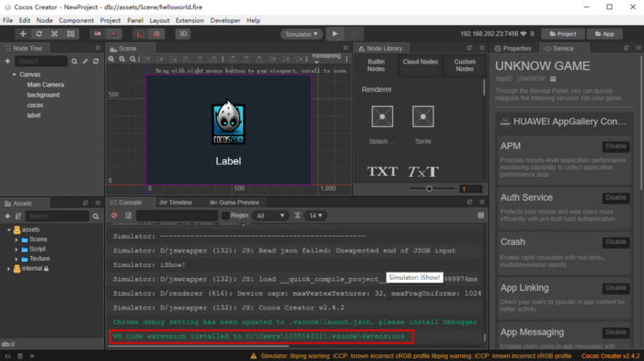
Task: Click the Node Tree search icon
Action: [75, 62]
